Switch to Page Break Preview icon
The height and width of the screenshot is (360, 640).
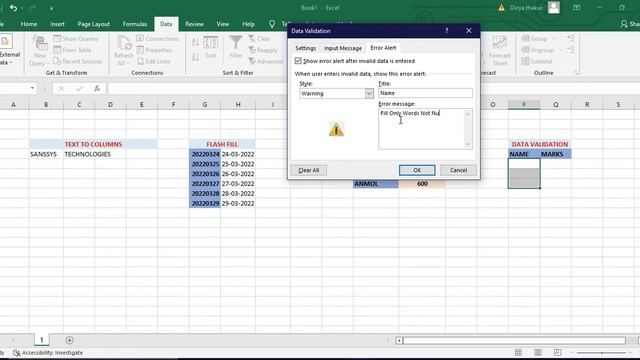coord(558,352)
